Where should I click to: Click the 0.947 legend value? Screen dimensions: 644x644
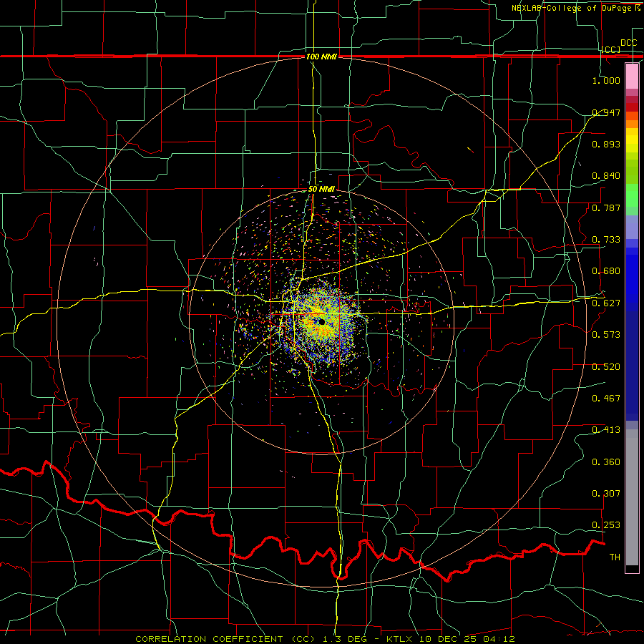pyautogui.click(x=606, y=112)
